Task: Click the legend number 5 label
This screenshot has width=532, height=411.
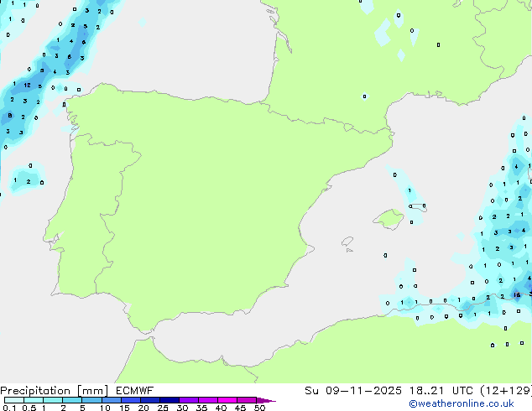Action: [x=82, y=408]
